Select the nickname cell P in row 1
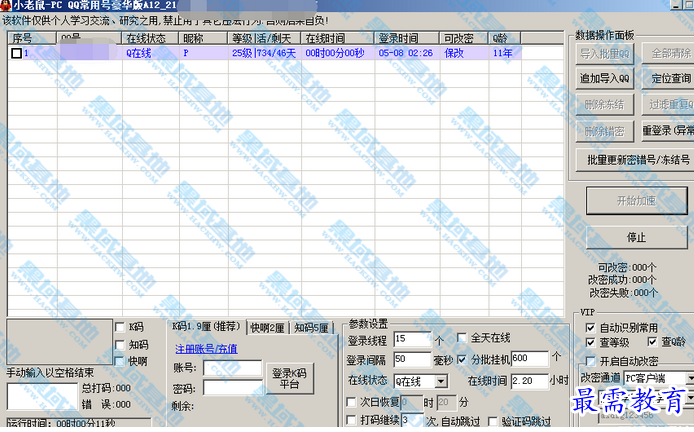 [x=204, y=53]
